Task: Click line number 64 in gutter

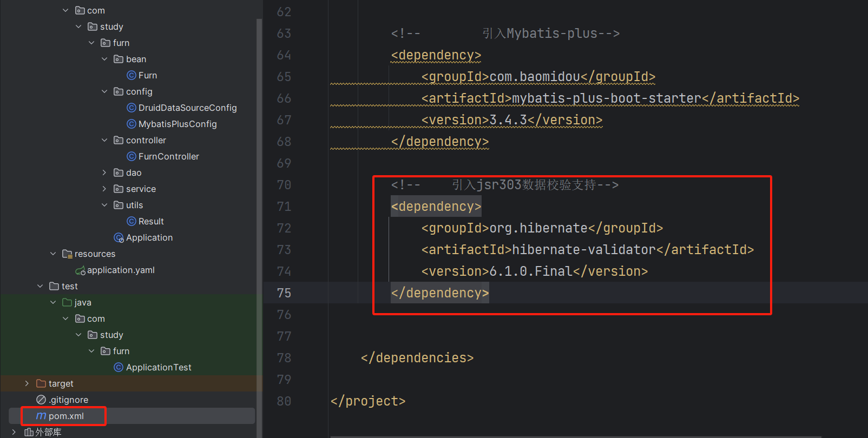Action: 284,55
